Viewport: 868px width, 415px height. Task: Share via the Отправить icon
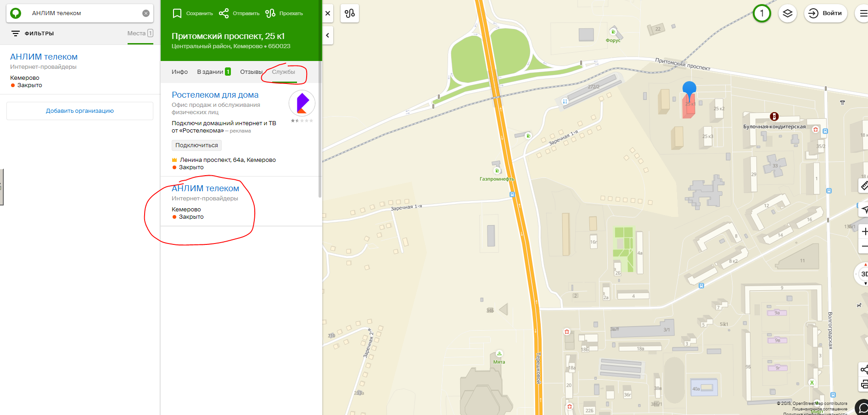point(239,13)
